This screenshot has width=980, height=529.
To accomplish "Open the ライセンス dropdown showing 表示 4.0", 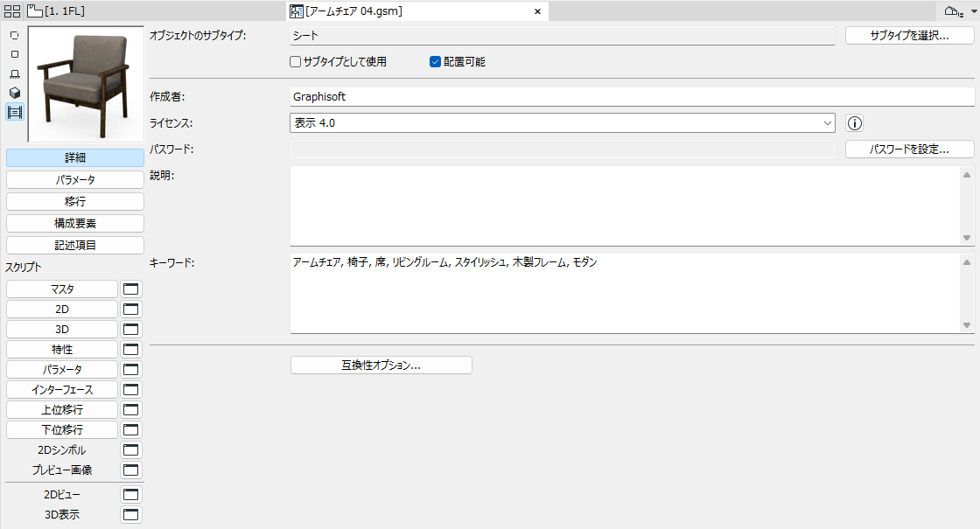I will (563, 123).
